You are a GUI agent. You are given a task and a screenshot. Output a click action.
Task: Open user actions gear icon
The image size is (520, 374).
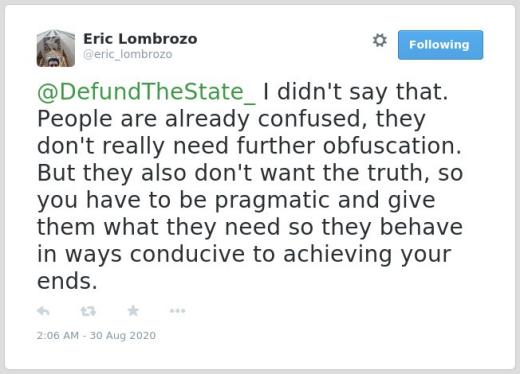point(380,40)
